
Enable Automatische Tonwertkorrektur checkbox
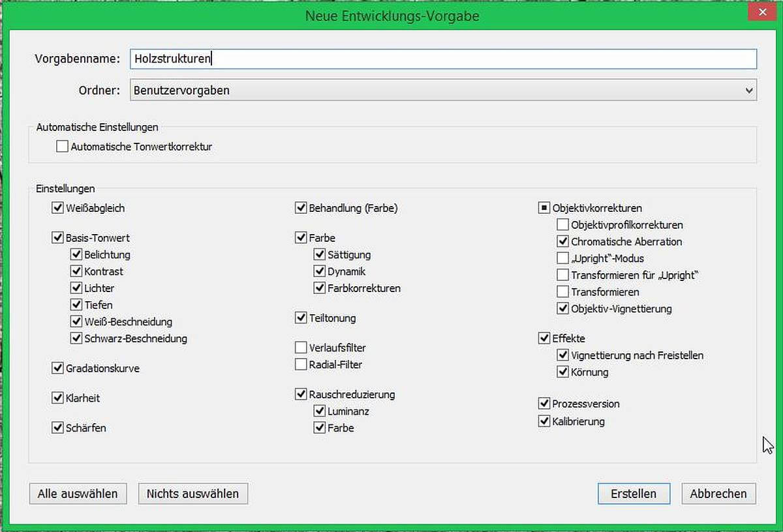[62, 147]
